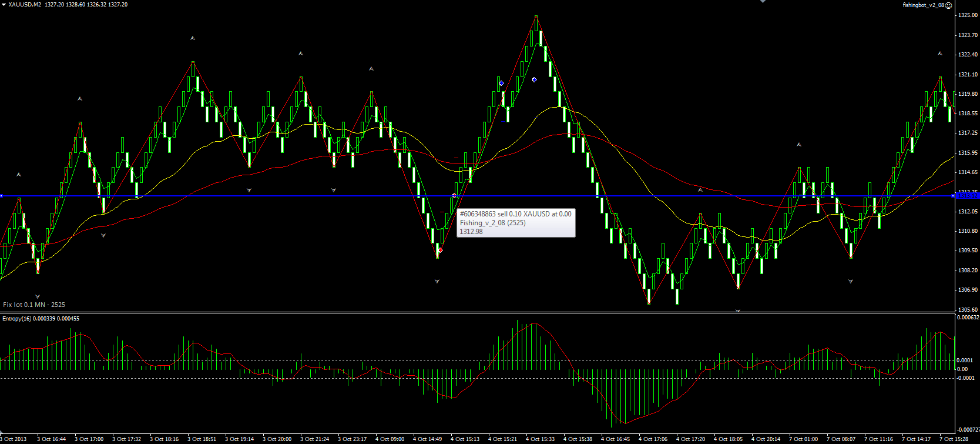
Task: Click the 1310.80 price scale label
Action: click(x=967, y=231)
